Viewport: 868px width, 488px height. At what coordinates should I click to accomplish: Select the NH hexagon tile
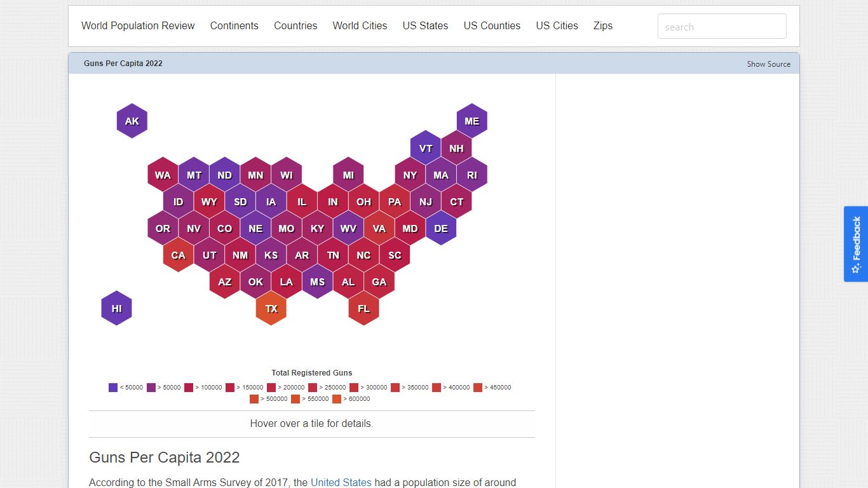click(x=457, y=148)
